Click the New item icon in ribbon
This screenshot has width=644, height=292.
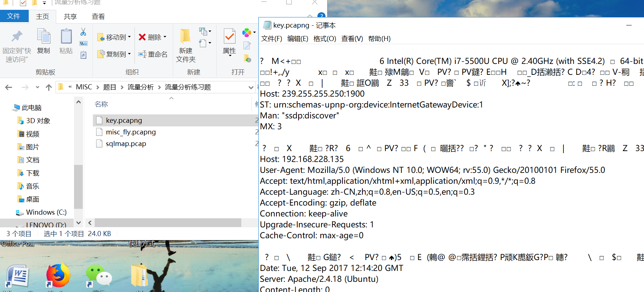pyautogui.click(x=203, y=31)
